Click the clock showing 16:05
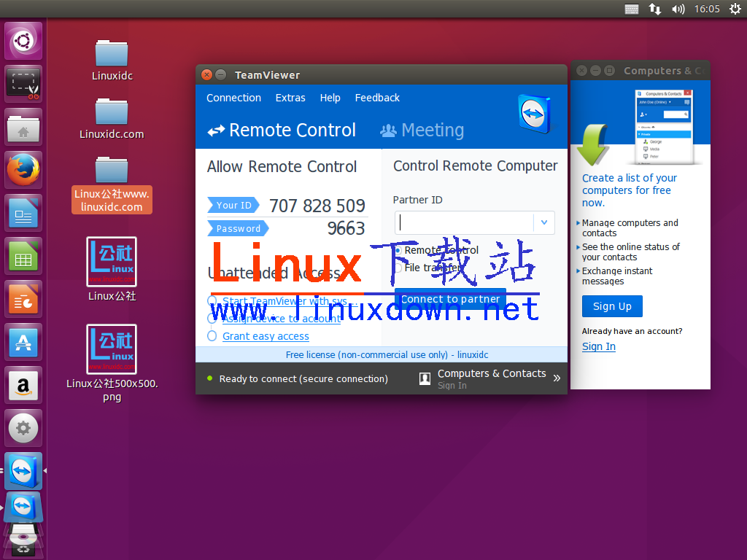Screen dimensions: 747x560 click(706, 9)
